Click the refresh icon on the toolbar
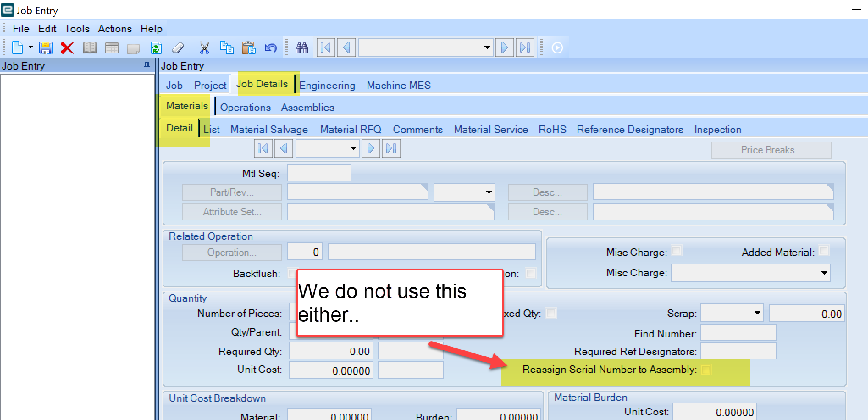This screenshot has height=420, width=868. pos(156,47)
